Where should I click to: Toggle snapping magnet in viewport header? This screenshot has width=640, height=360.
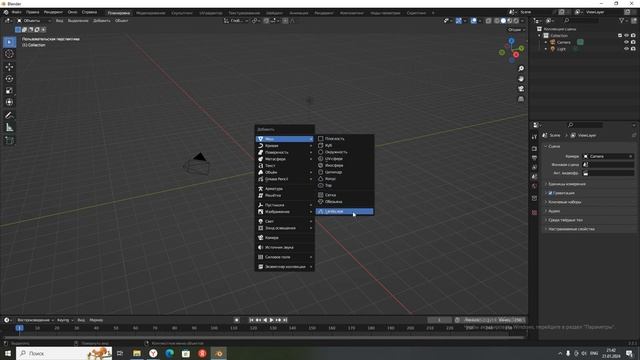pos(266,20)
